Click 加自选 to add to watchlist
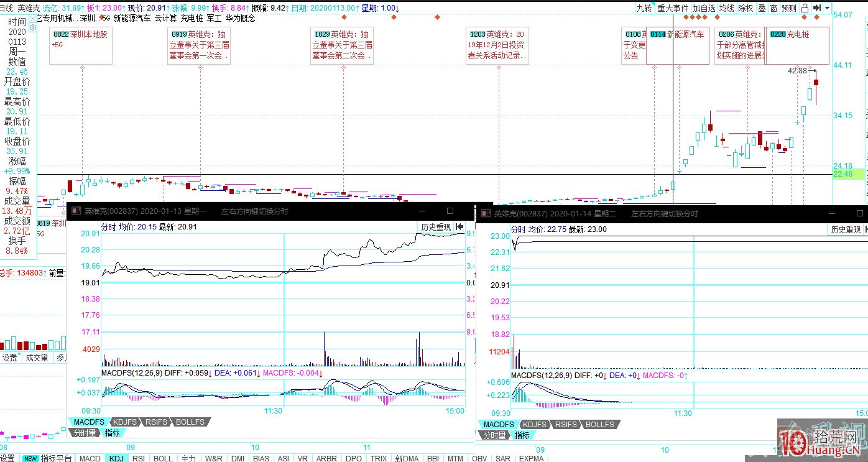 click(x=704, y=8)
